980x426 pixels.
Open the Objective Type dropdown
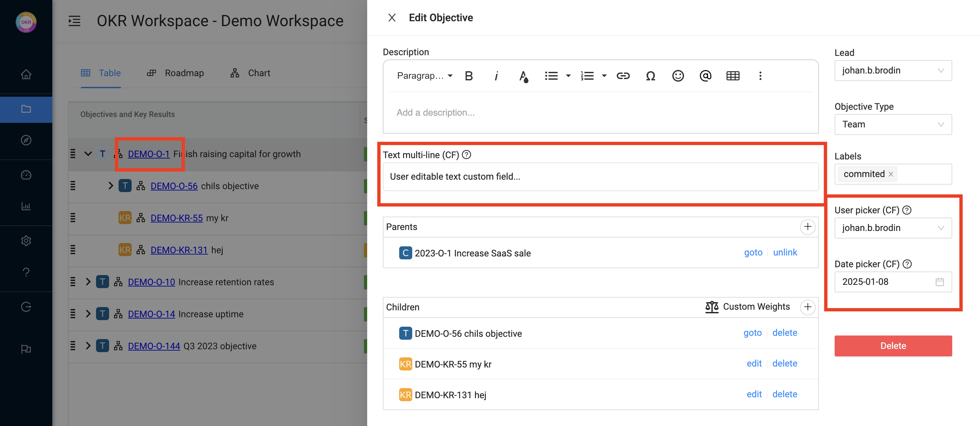pyautogui.click(x=892, y=125)
